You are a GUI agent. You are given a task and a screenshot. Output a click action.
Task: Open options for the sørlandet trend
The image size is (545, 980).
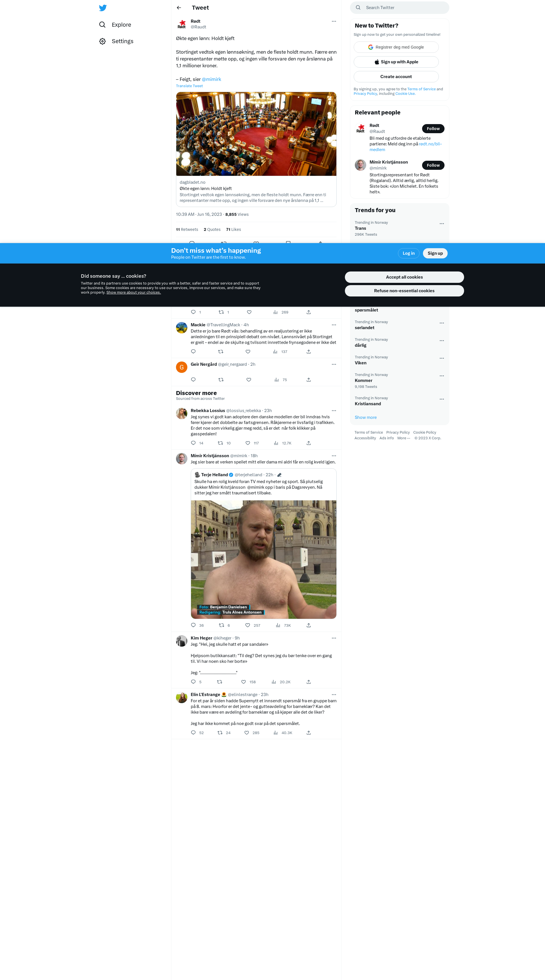(442, 323)
